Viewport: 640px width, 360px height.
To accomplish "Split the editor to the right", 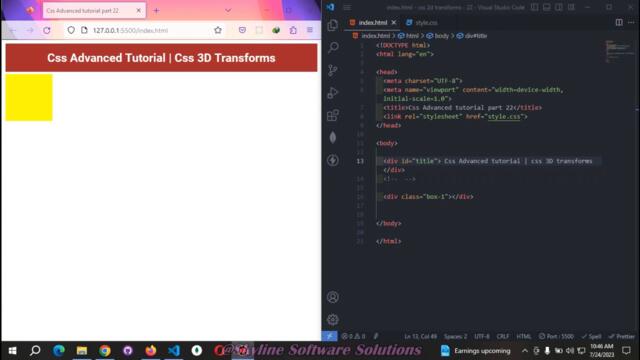I will click(x=619, y=22).
